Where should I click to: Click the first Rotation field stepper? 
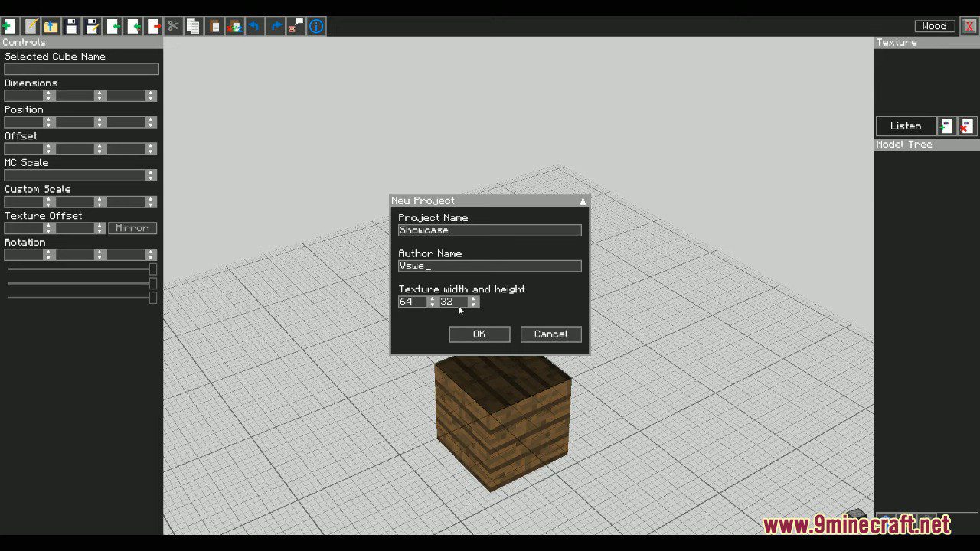49,255
